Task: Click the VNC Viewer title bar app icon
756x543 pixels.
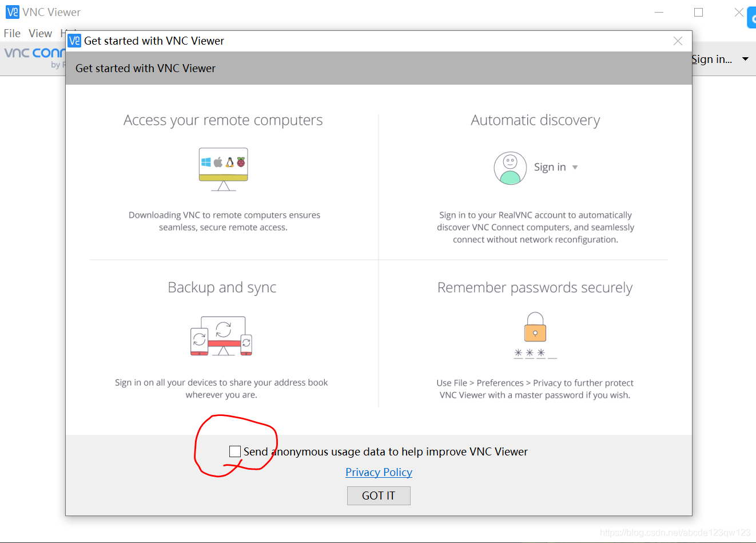Action: [x=12, y=12]
